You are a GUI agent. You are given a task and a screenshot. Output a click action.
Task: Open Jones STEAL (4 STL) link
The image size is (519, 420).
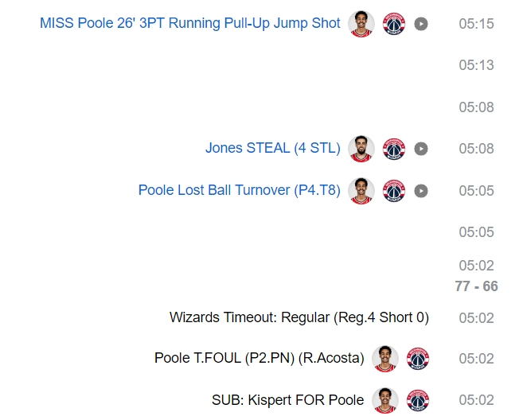272,149
